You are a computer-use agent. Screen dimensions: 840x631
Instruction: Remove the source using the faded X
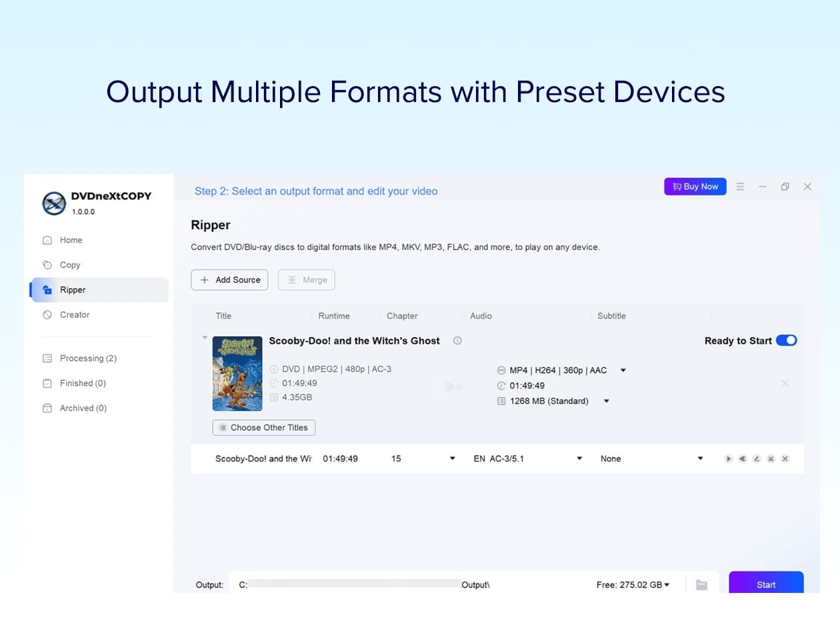(785, 384)
